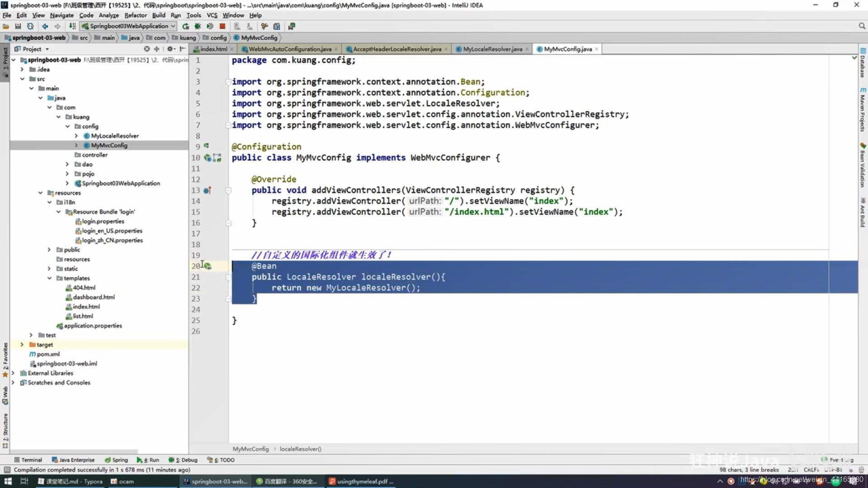Click scroll-from-source target icon in Project panel
Viewport: 868px width, 488px height.
[146, 49]
